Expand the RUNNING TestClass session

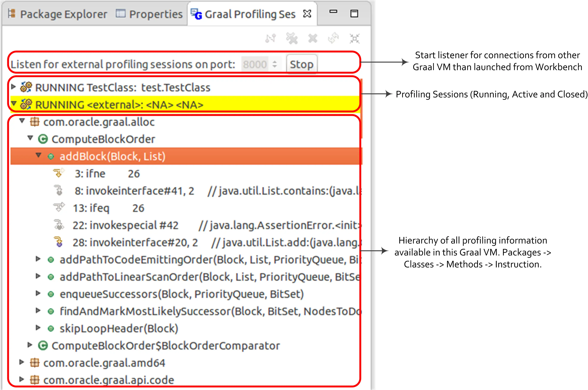pyautogui.click(x=14, y=87)
